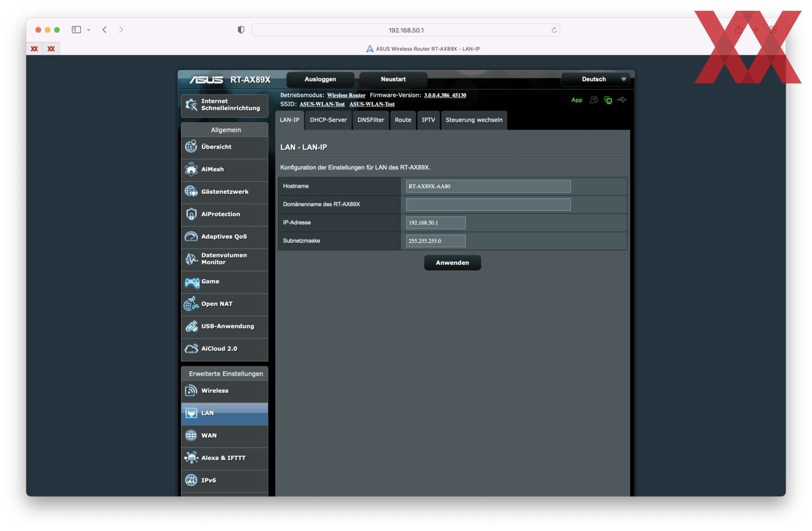Image resolution: width=812 pixels, height=531 pixels.
Task: Reload the page in Safari
Action: [554, 30]
